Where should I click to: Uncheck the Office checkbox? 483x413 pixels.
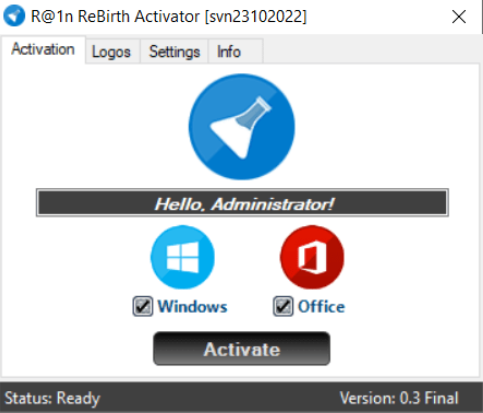tap(283, 306)
